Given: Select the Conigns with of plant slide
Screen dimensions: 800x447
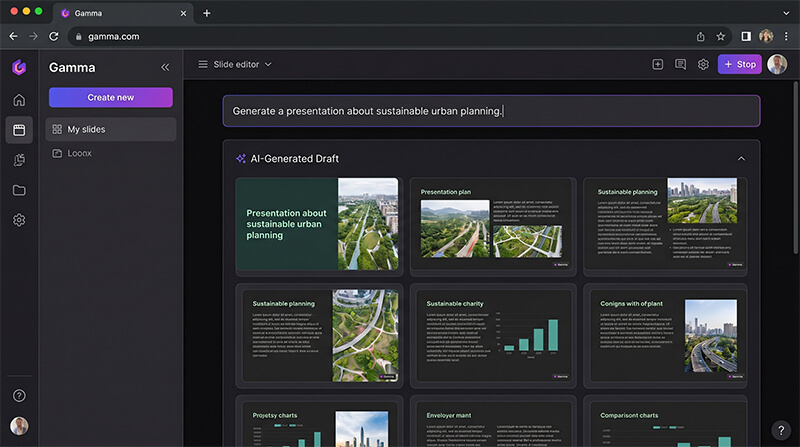Looking at the screenshot, I should pos(665,336).
